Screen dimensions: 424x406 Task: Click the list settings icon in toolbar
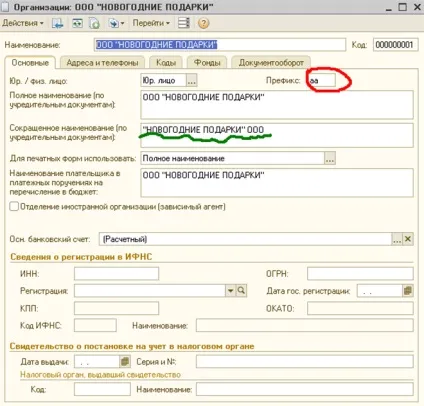(184, 23)
